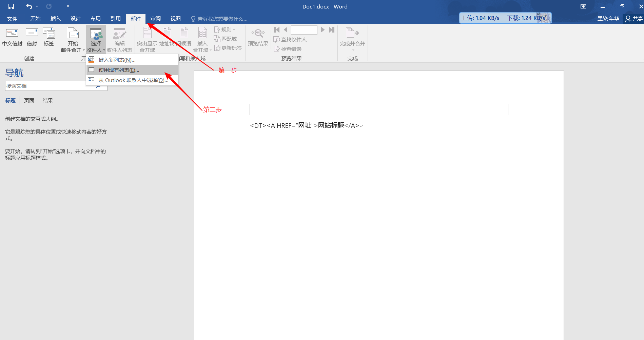Viewport: 644px width, 340px height.
Task: Click the Save icon in the title bar
Action: point(11,6)
